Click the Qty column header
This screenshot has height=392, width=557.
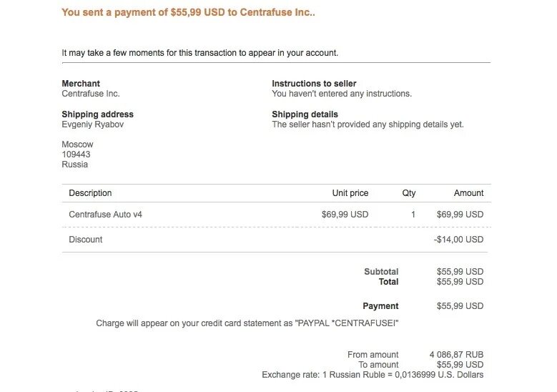point(409,193)
